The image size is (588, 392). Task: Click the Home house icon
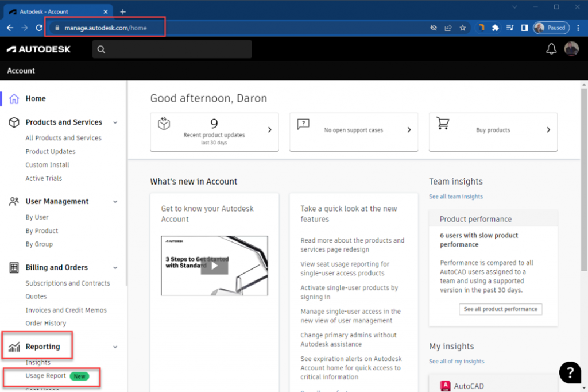pos(14,99)
